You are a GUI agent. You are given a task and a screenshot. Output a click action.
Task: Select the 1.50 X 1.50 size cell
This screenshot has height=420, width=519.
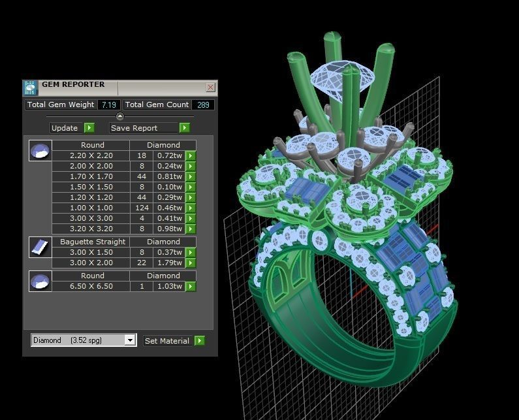tap(91, 187)
